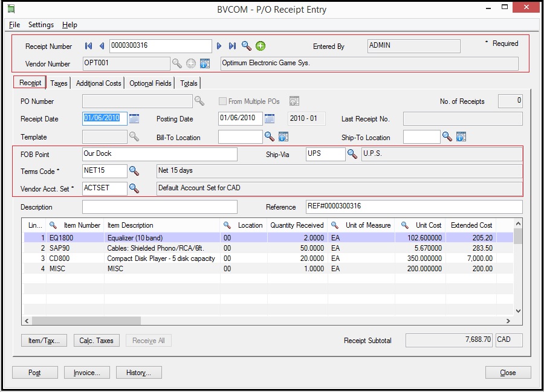Jump to the last receipt navigation arrow
Viewport: 544px width, 392px height.
232,46
